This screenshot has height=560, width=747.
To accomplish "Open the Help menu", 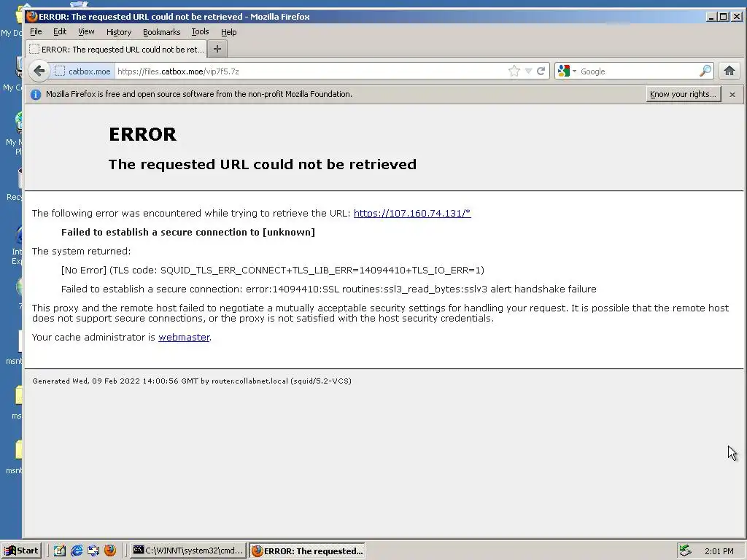I will (x=228, y=32).
